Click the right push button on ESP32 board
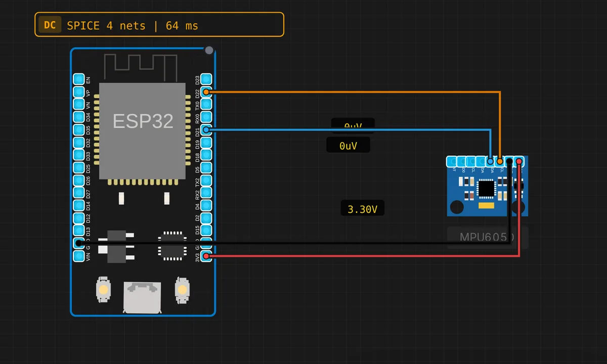This screenshot has width=607, height=364. click(x=182, y=290)
